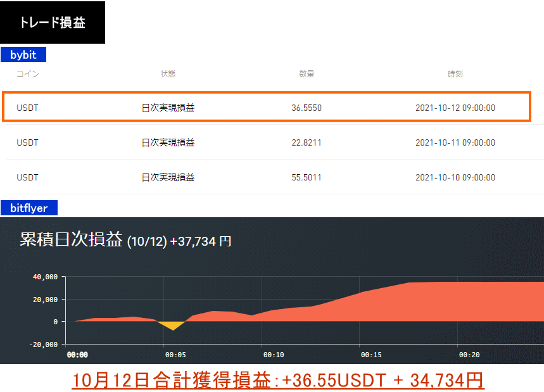544x392 pixels.
Task: Click the 時刻 column header
Action: click(455, 74)
